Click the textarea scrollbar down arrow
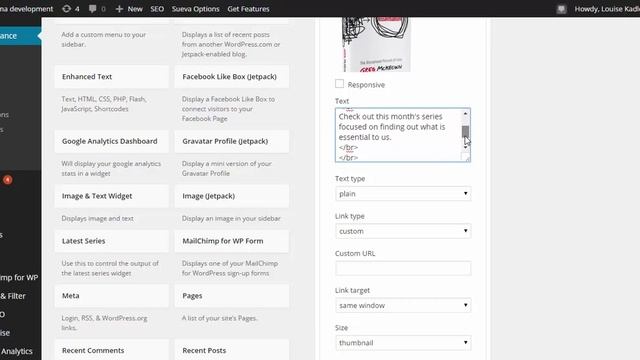 (x=465, y=147)
